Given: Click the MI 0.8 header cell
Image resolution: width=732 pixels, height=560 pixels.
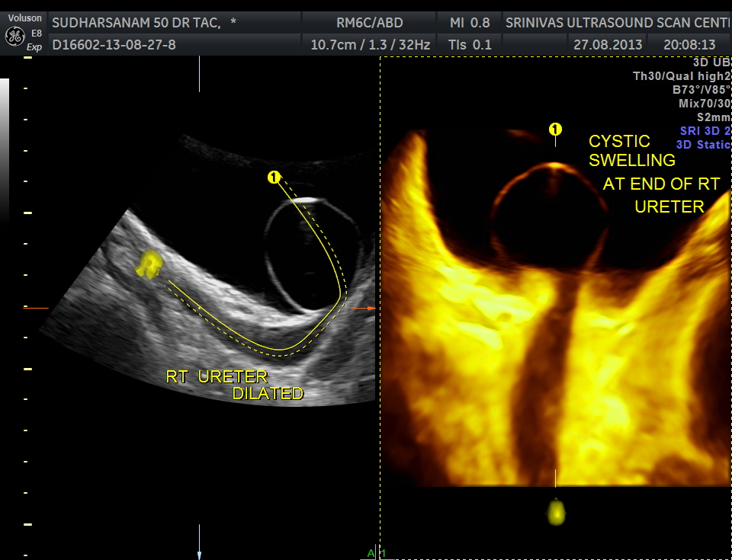Looking at the screenshot, I should point(470,23).
